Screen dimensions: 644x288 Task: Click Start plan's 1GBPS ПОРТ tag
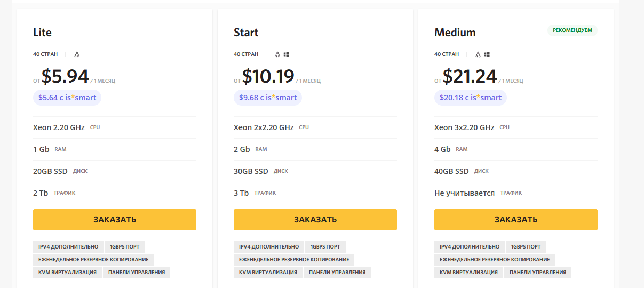(x=325, y=247)
